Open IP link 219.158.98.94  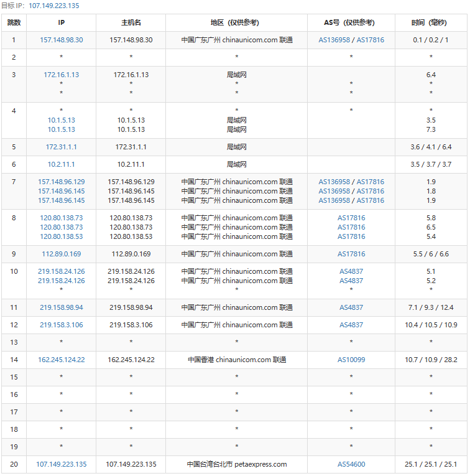point(62,307)
